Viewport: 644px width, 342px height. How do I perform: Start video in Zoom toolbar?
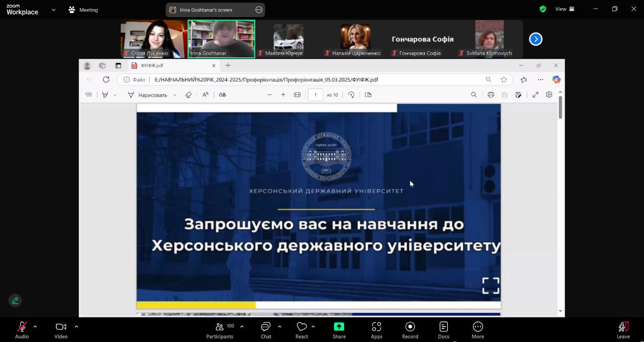point(61,329)
